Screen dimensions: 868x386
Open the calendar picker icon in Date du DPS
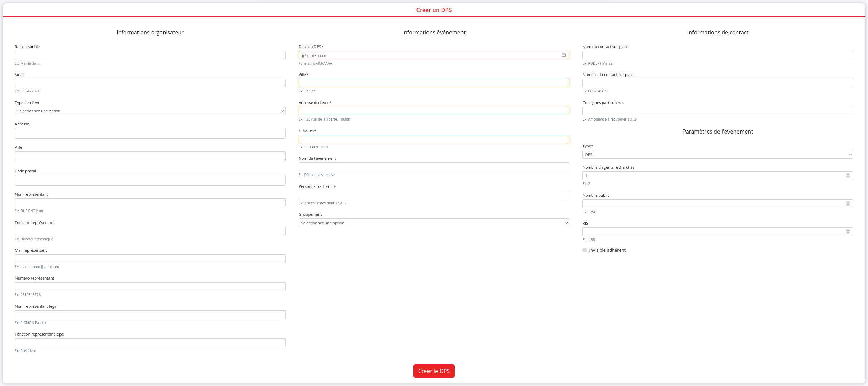click(564, 55)
